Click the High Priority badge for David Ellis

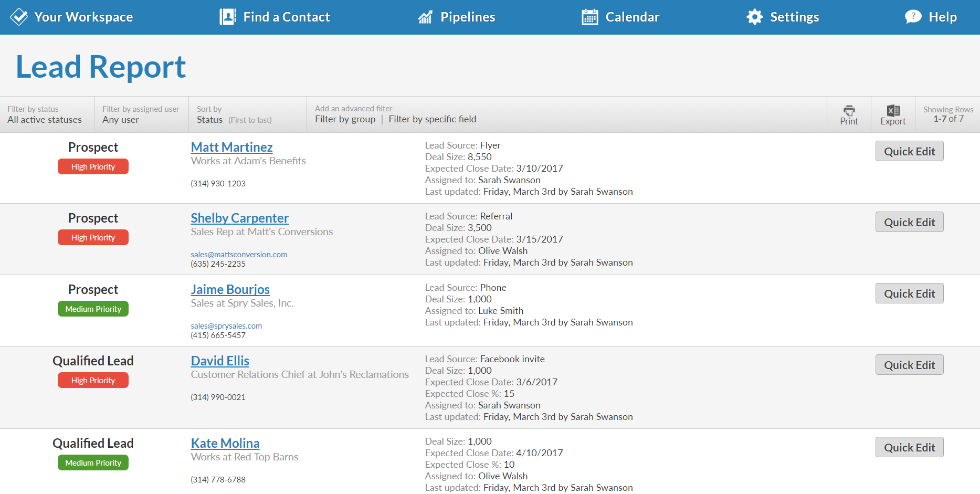tap(93, 380)
